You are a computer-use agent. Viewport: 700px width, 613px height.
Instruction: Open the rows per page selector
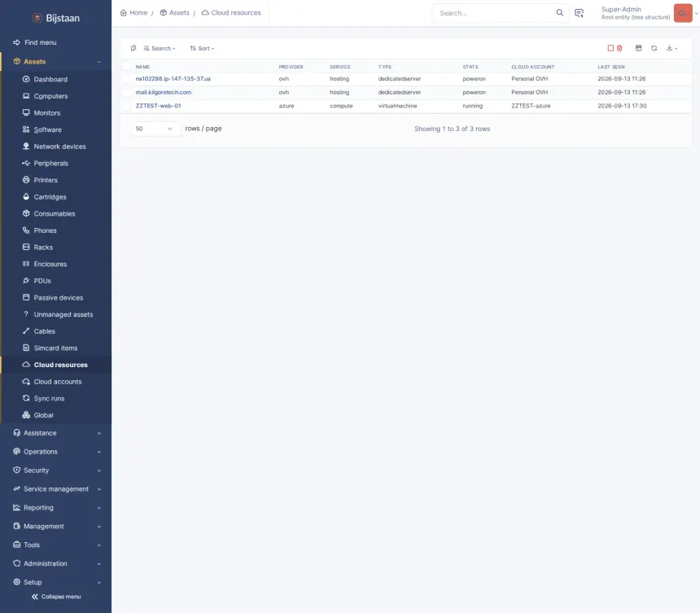click(x=155, y=129)
